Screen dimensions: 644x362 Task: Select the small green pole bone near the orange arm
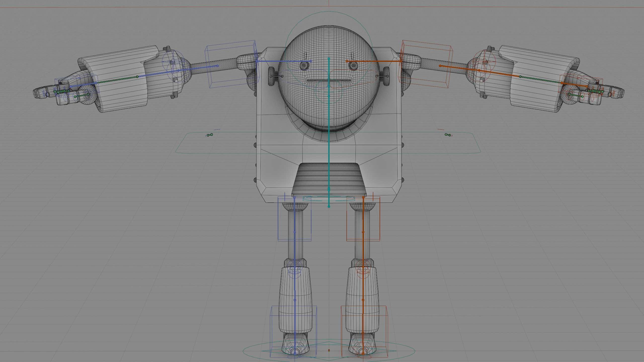448,135
